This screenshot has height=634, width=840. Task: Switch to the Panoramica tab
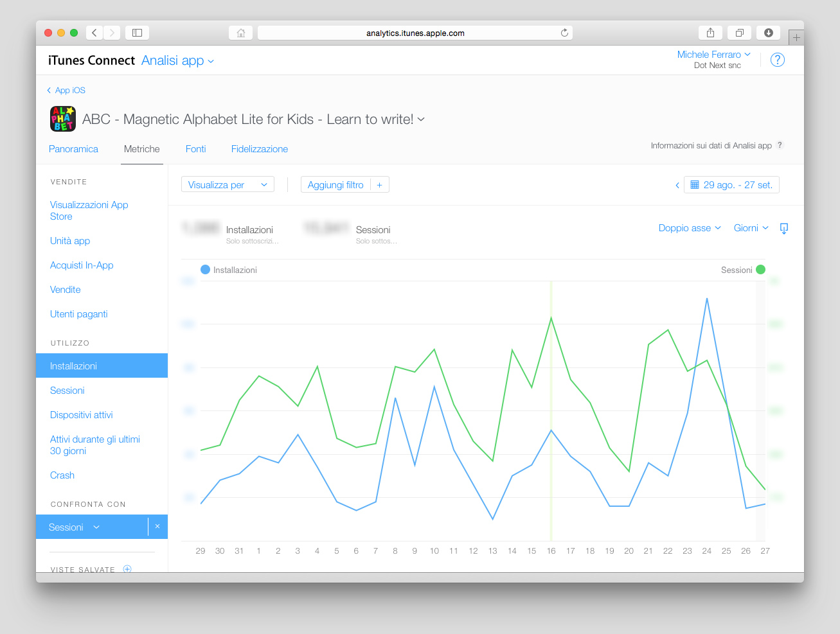tap(73, 149)
